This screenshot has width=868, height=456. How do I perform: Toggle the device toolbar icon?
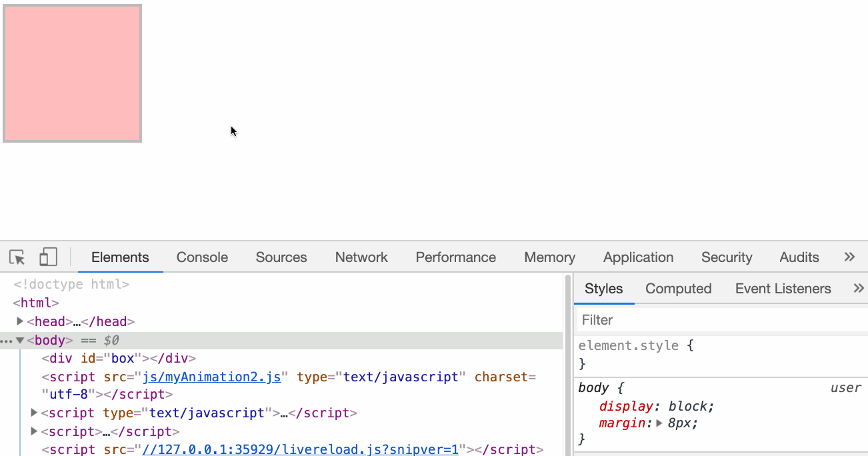pos(48,257)
